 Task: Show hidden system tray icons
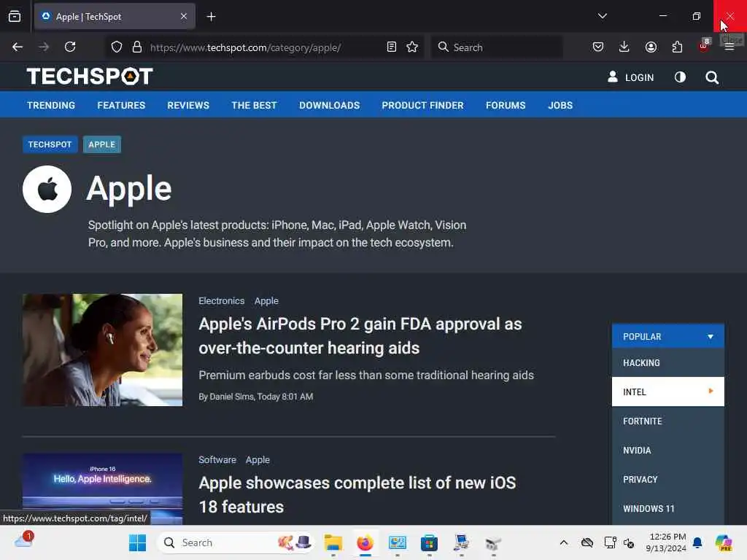point(564,542)
